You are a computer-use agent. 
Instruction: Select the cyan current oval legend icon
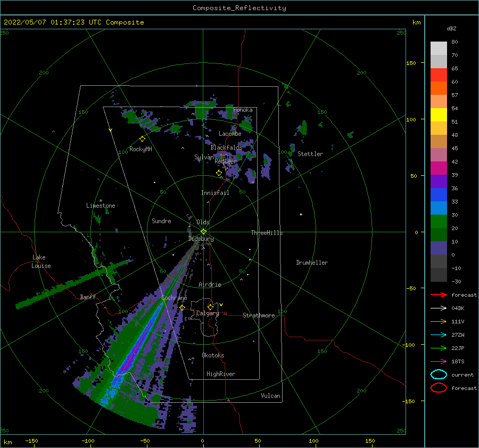pyautogui.click(x=439, y=374)
